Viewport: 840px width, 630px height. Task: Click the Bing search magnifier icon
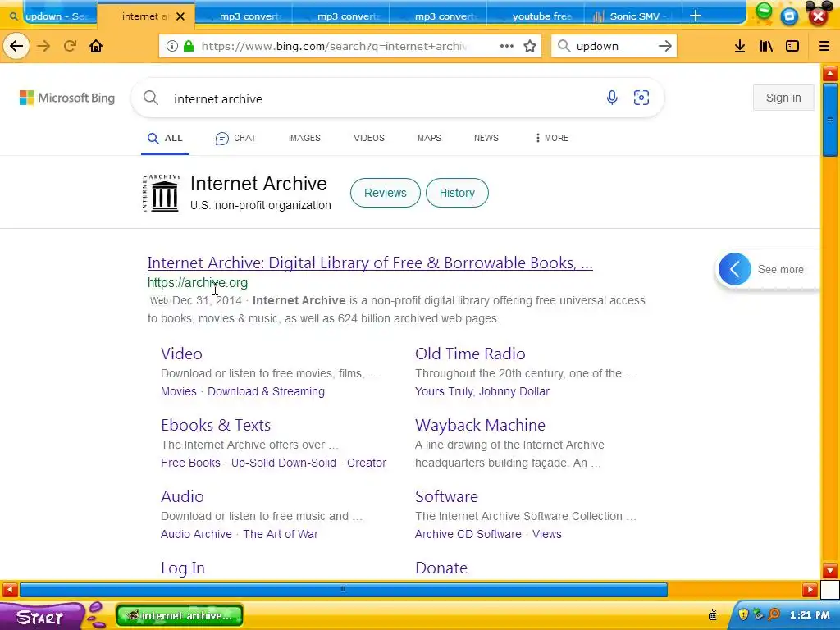coord(151,98)
